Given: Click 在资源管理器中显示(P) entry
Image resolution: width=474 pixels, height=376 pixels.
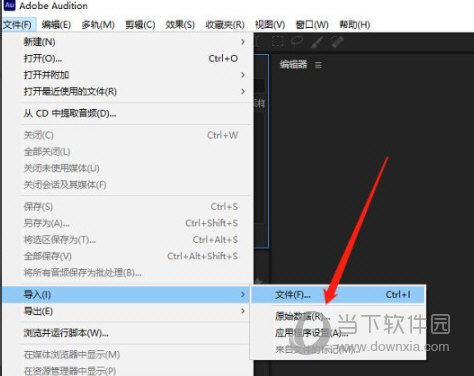Looking at the screenshot, I should (x=127, y=370).
